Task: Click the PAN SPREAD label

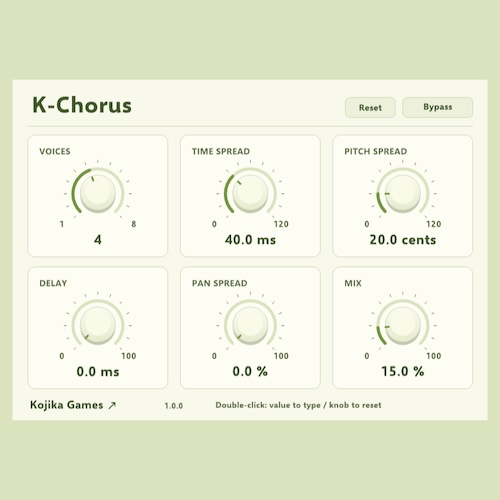Action: pyautogui.click(x=220, y=283)
